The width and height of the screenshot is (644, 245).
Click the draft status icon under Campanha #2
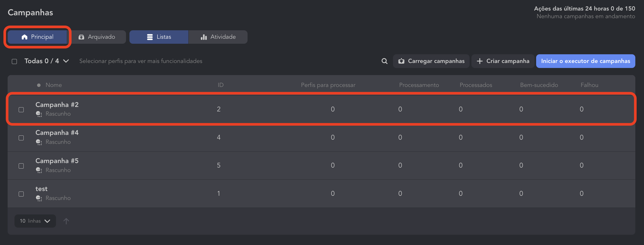point(39,114)
